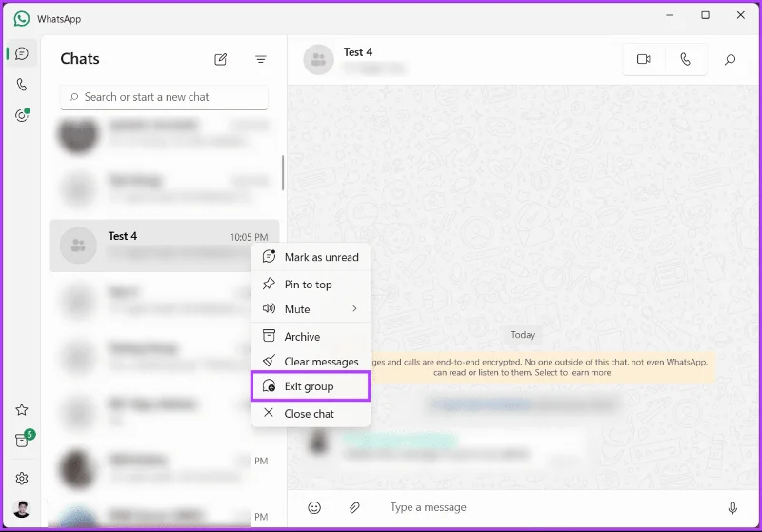This screenshot has height=532, width=762.
Task: Open the Calls tab in the sidebar
Action: (21, 85)
